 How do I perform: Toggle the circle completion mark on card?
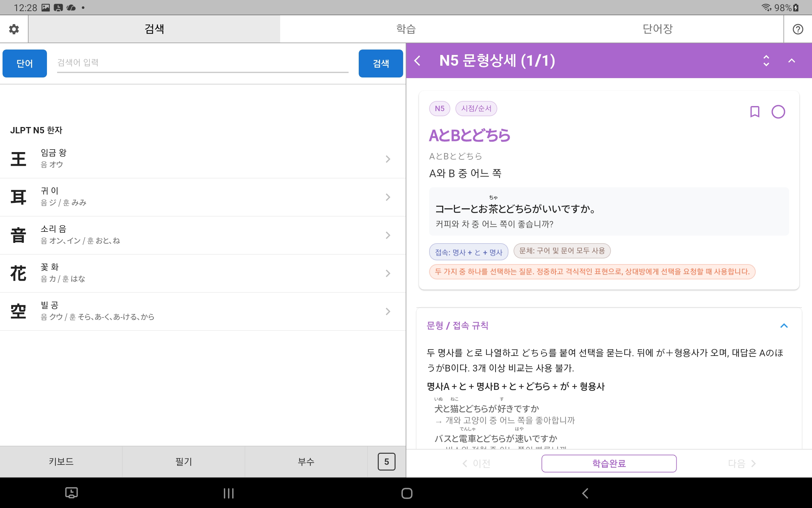[778, 111]
